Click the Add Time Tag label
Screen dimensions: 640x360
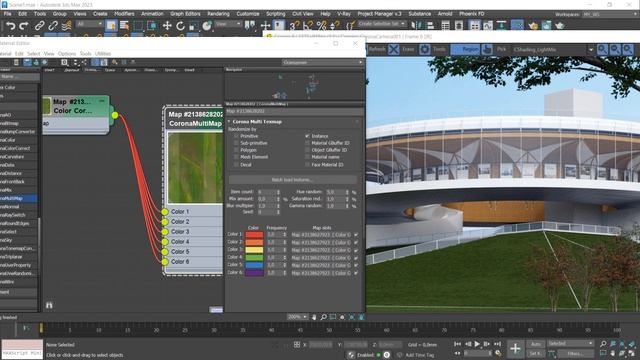(x=419, y=355)
